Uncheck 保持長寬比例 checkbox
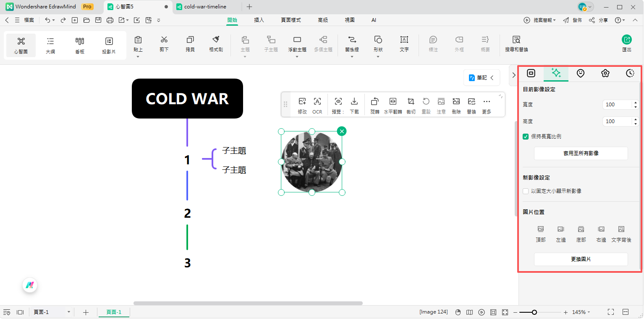 coord(526,137)
